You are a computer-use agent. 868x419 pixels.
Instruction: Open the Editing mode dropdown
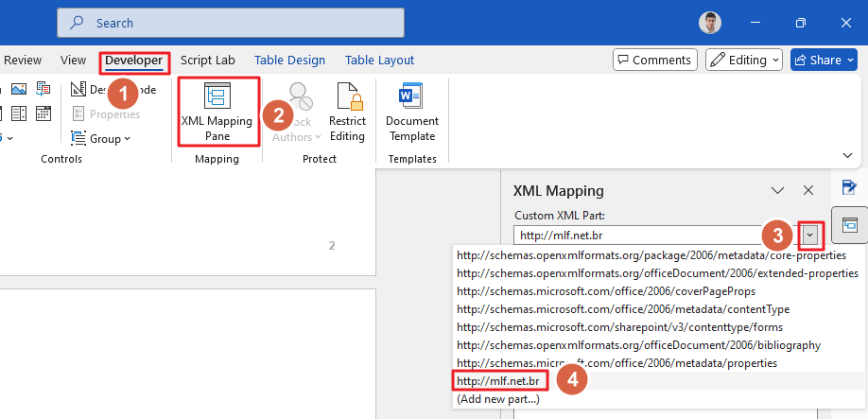[x=743, y=60]
